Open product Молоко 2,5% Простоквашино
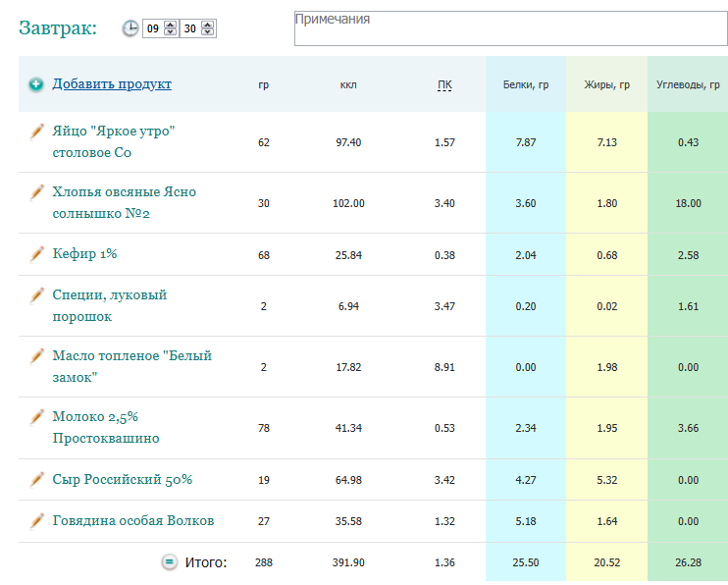728x585 pixels. click(x=106, y=428)
